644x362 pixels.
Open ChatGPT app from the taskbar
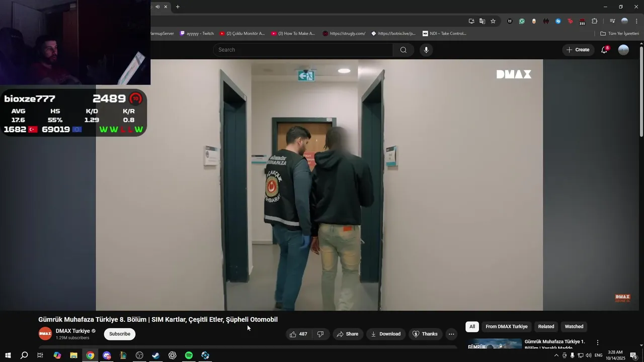tap(173, 355)
